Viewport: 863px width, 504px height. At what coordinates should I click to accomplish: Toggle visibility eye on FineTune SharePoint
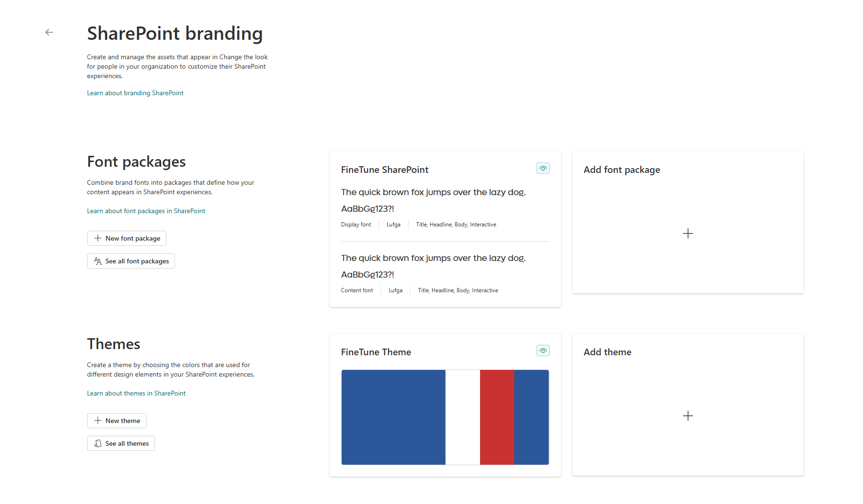[543, 169]
